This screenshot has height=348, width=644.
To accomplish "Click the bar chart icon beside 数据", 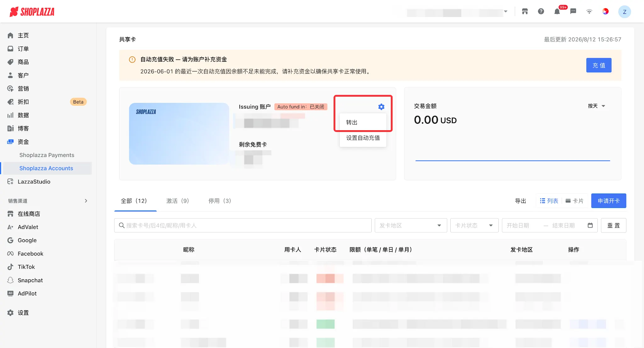I will tap(10, 115).
